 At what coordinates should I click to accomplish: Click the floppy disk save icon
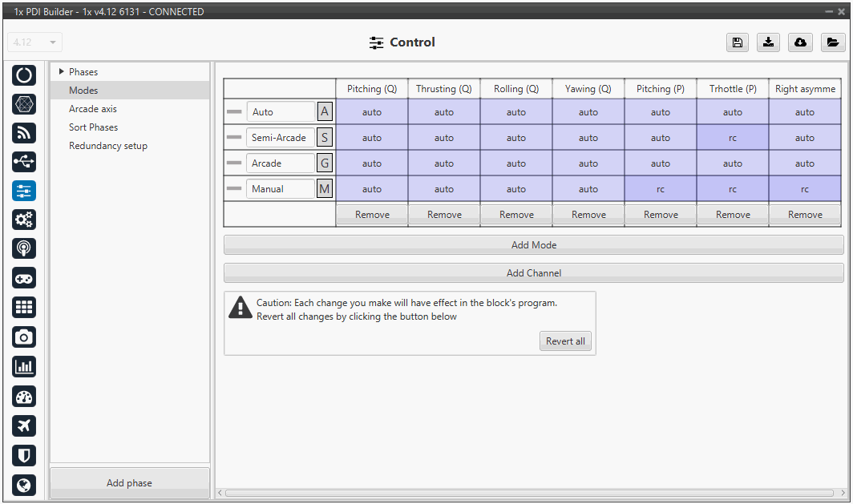pos(737,43)
